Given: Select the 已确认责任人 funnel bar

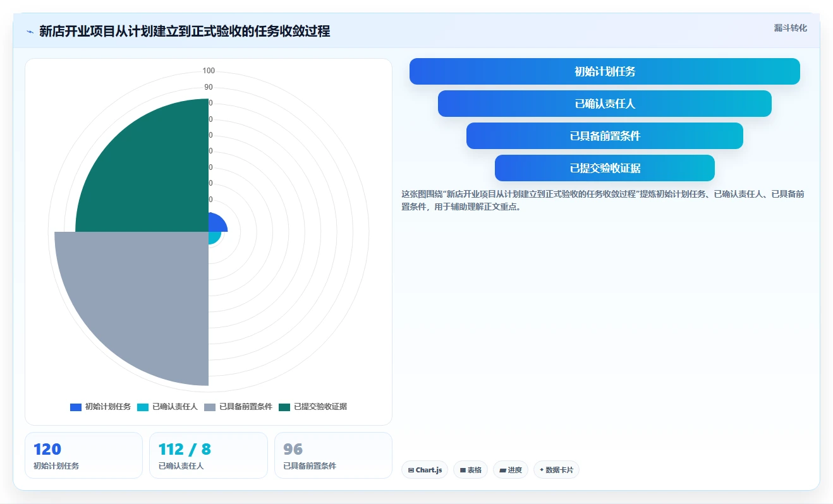Looking at the screenshot, I should click(605, 104).
